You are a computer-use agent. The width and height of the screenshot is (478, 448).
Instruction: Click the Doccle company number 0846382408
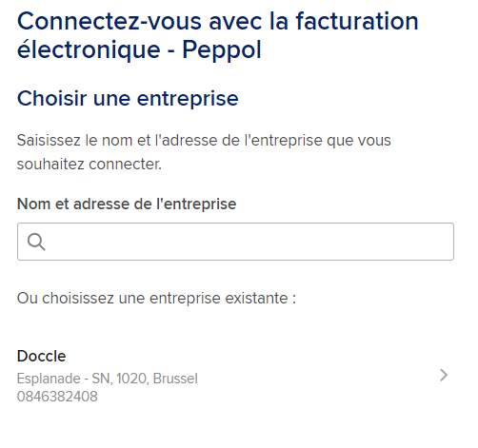(x=57, y=397)
